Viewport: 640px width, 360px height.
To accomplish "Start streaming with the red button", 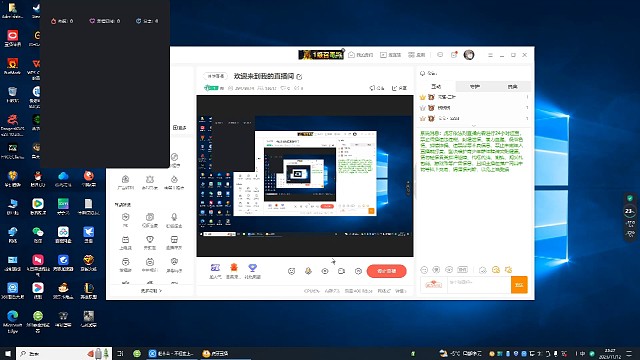I will 387,271.
